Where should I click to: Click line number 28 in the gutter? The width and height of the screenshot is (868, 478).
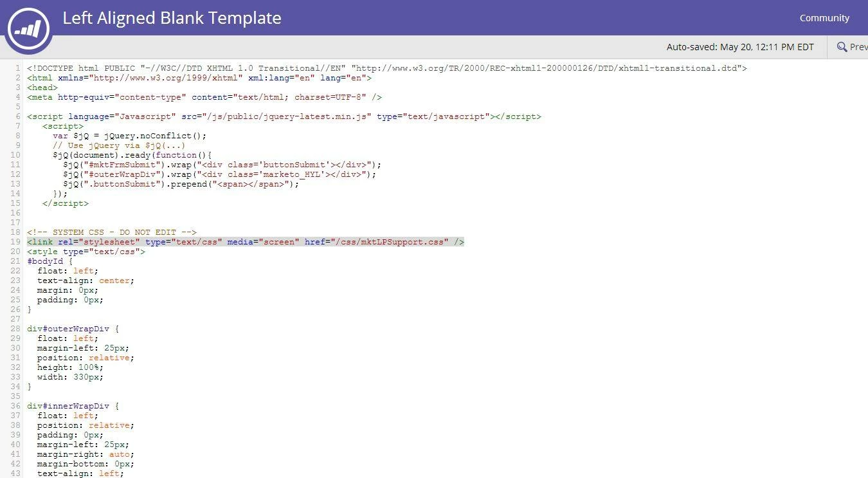tap(15, 329)
